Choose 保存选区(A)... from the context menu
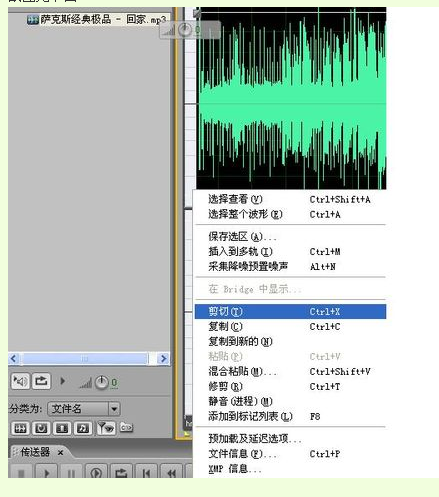This screenshot has height=497, width=439. [290, 237]
